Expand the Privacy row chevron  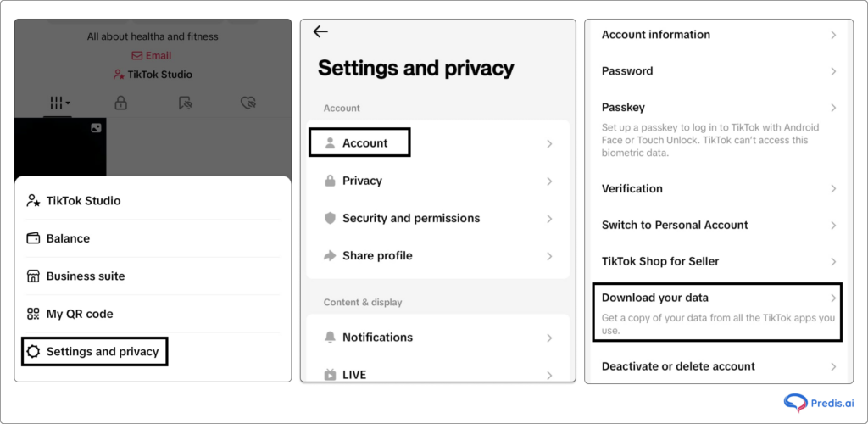click(549, 181)
